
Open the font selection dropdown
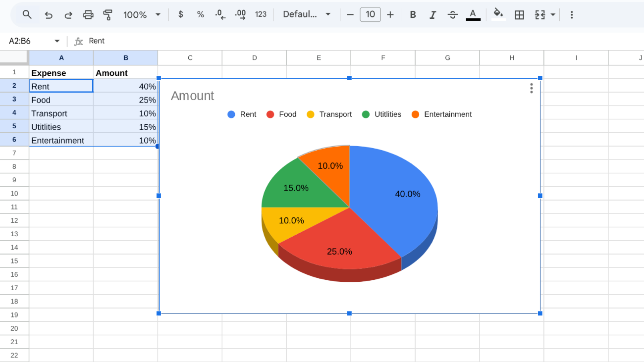point(306,14)
